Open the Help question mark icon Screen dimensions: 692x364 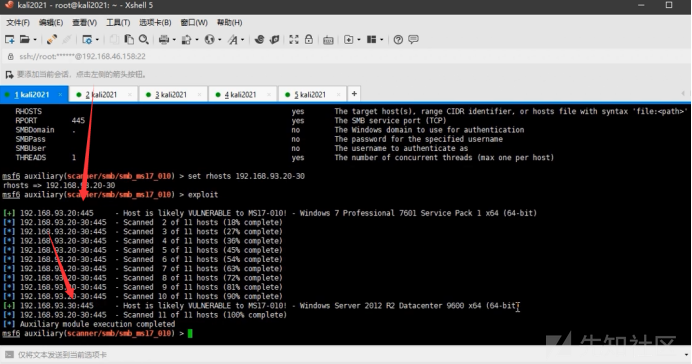[x=398, y=40]
